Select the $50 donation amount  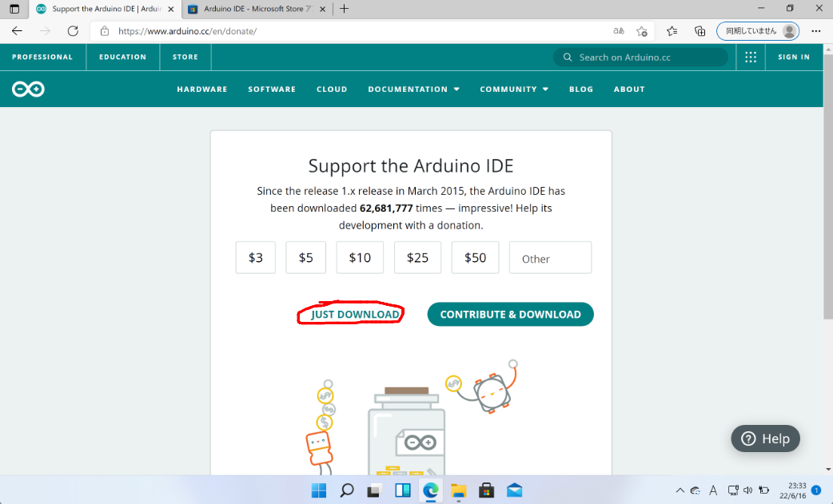point(475,257)
